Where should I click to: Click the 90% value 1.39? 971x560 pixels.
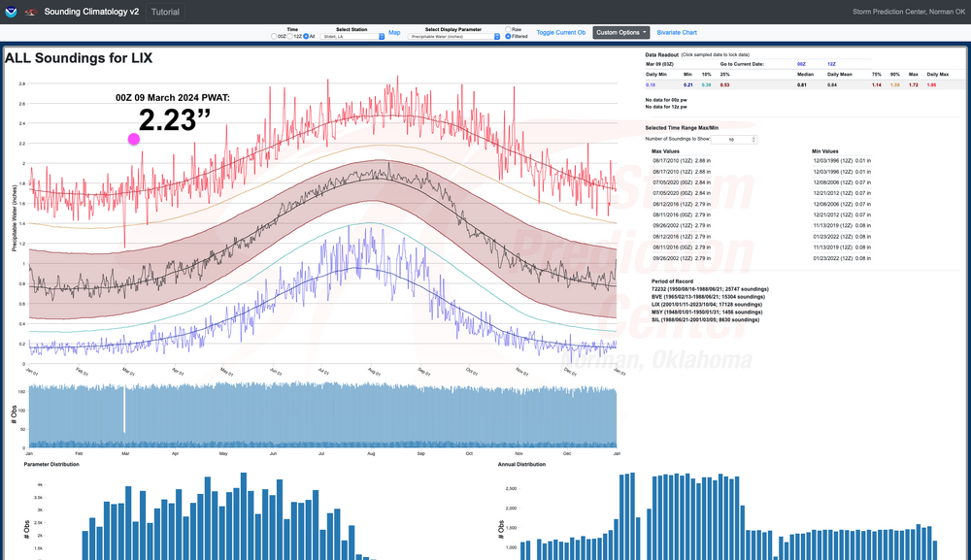(895, 85)
